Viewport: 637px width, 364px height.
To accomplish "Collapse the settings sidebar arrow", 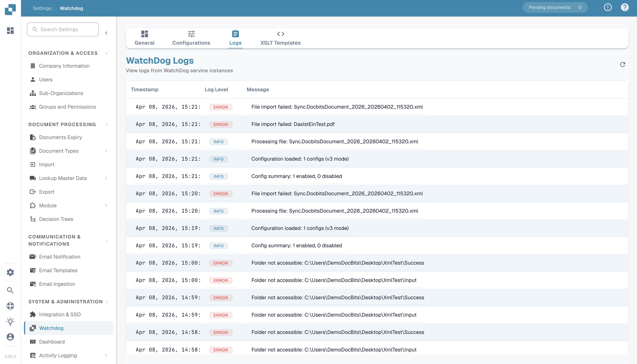I will pyautogui.click(x=106, y=33).
